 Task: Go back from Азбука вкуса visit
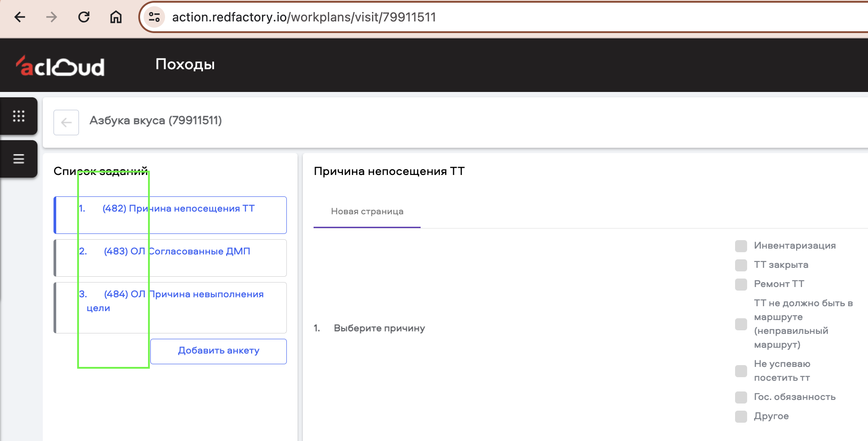[66, 122]
